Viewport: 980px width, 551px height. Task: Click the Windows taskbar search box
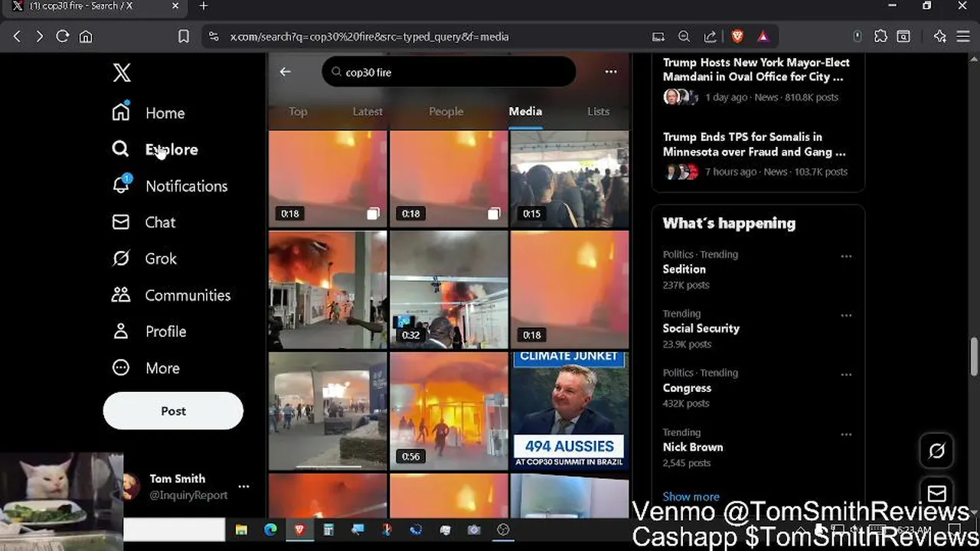coord(174,530)
